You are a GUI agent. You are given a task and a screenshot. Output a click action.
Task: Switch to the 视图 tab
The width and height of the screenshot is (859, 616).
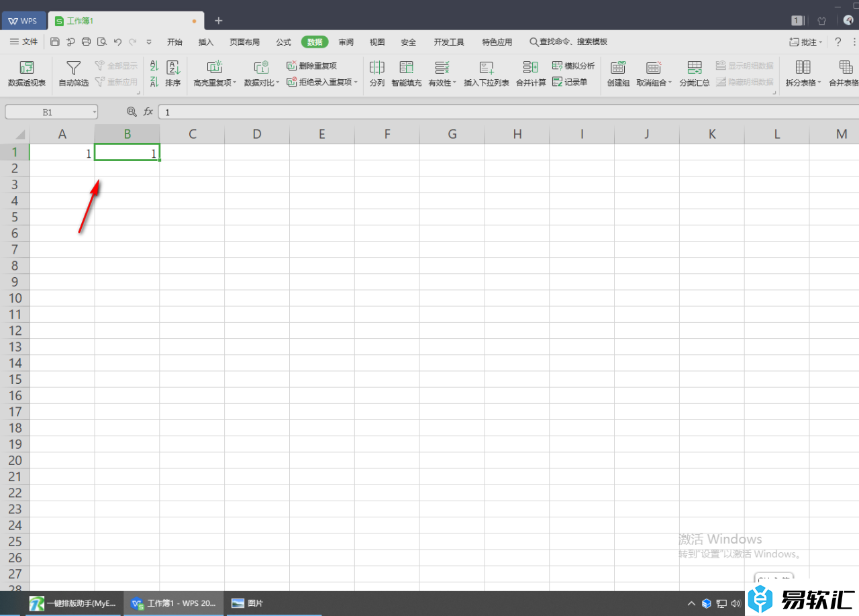pyautogui.click(x=377, y=42)
